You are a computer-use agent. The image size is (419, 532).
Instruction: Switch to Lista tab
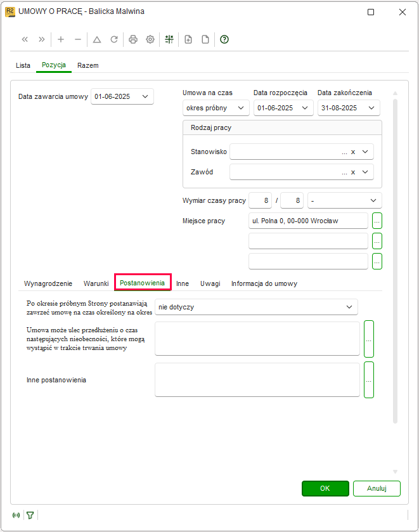[x=23, y=65]
